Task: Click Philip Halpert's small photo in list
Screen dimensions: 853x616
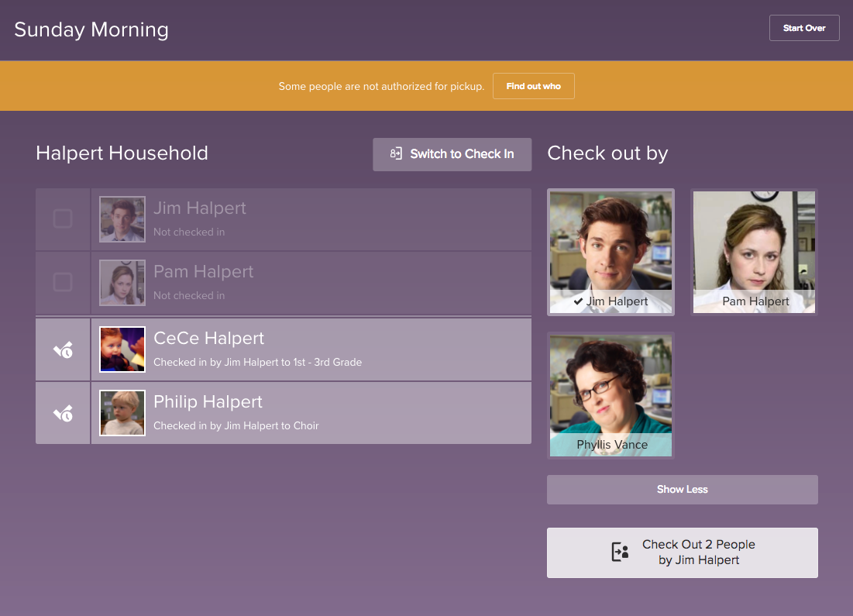Action: pyautogui.click(x=122, y=413)
